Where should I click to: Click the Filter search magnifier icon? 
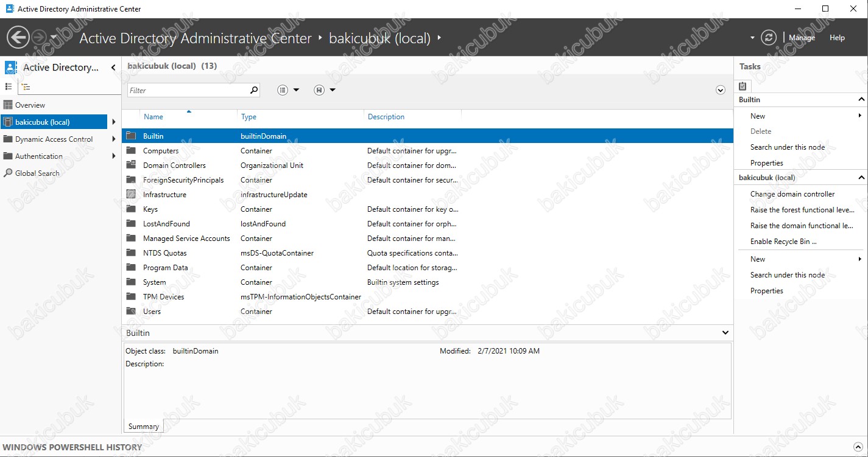(254, 90)
